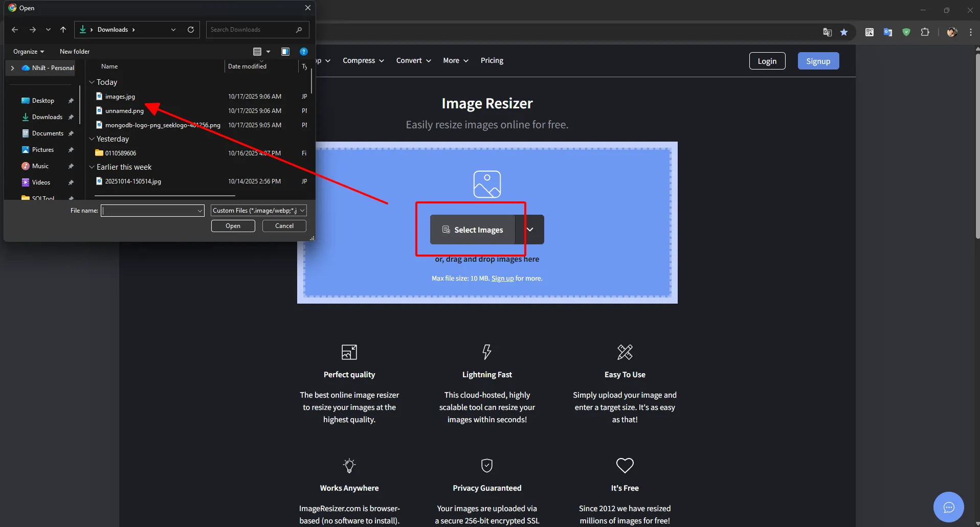The image size is (980, 527).
Task: Collapse the Earlier this week group
Action: 92,167
